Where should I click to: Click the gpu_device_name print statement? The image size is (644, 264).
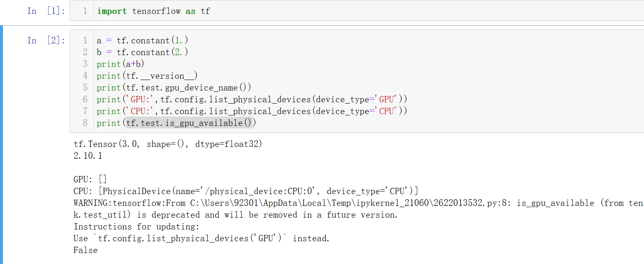[174, 88]
